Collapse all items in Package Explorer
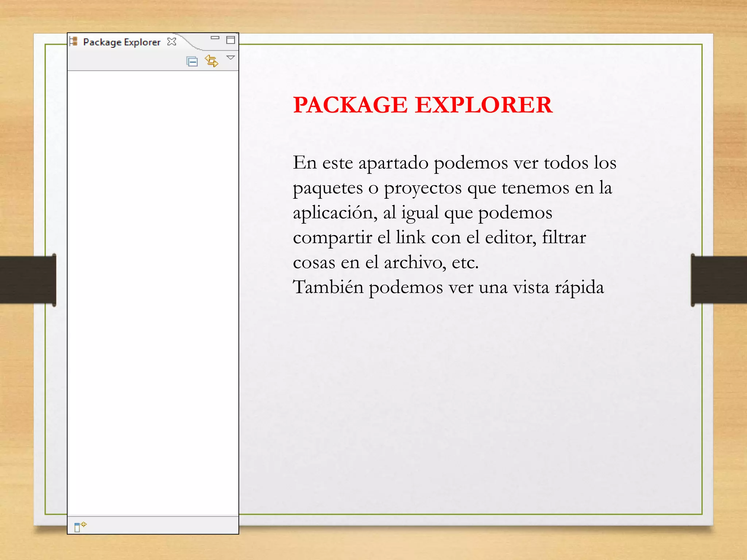747x560 pixels. coord(192,61)
